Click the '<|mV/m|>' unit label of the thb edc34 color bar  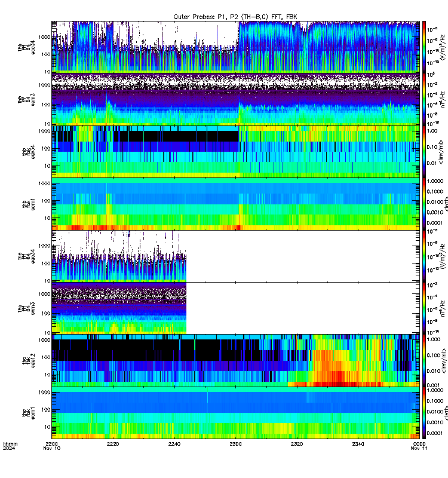[441, 152]
